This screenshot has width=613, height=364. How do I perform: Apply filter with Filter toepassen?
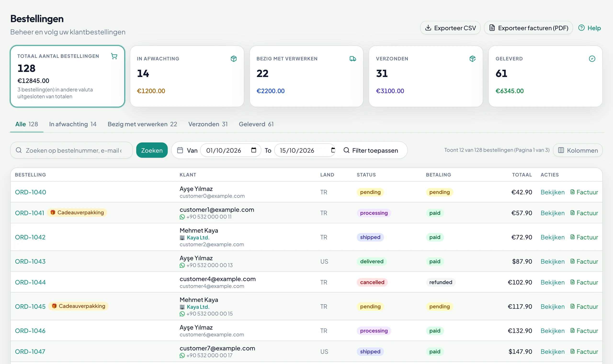371,150
